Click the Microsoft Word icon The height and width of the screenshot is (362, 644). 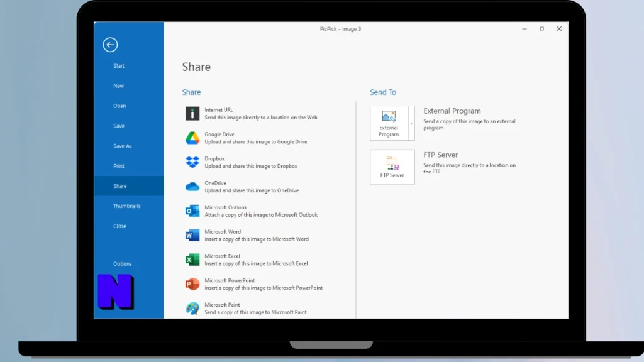pos(192,235)
